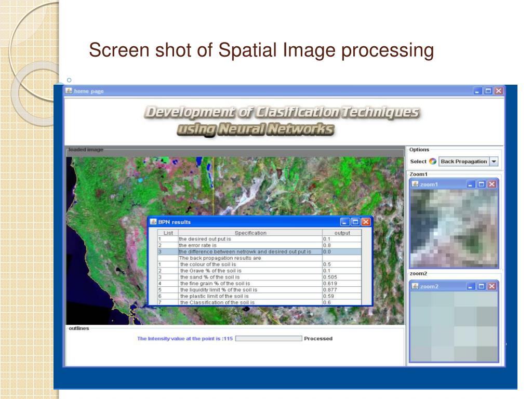Select row 'the colour of the soil is'
The image size is (532, 399).
coord(260,264)
